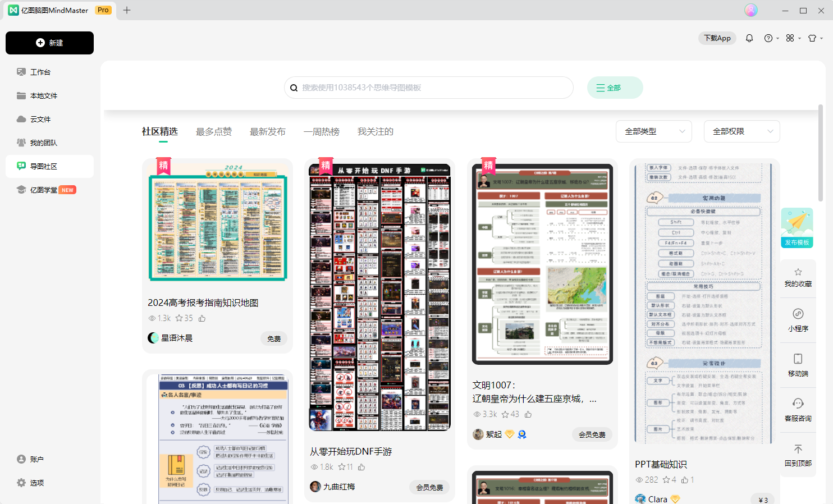Toggle like on 从零开始玩DNF手游 template
Screen dimensions: 833x504
tap(361, 467)
